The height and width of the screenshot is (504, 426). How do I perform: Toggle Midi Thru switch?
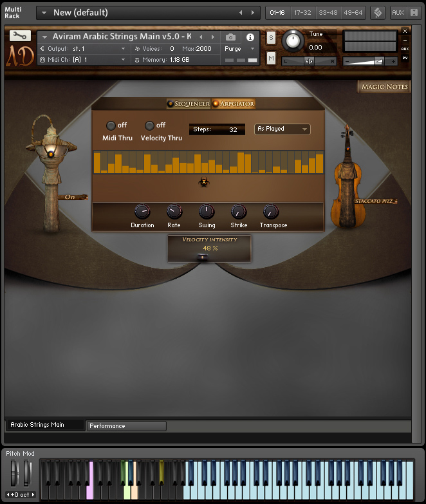(111, 126)
